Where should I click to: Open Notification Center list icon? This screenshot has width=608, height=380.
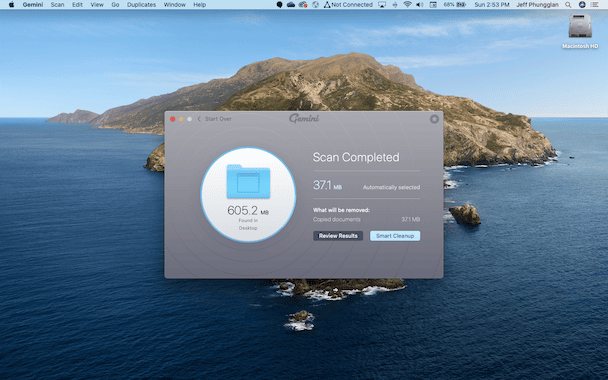pos(594,5)
